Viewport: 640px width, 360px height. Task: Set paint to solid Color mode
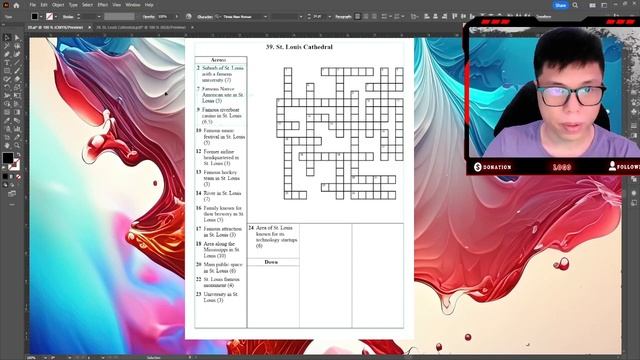(5, 176)
